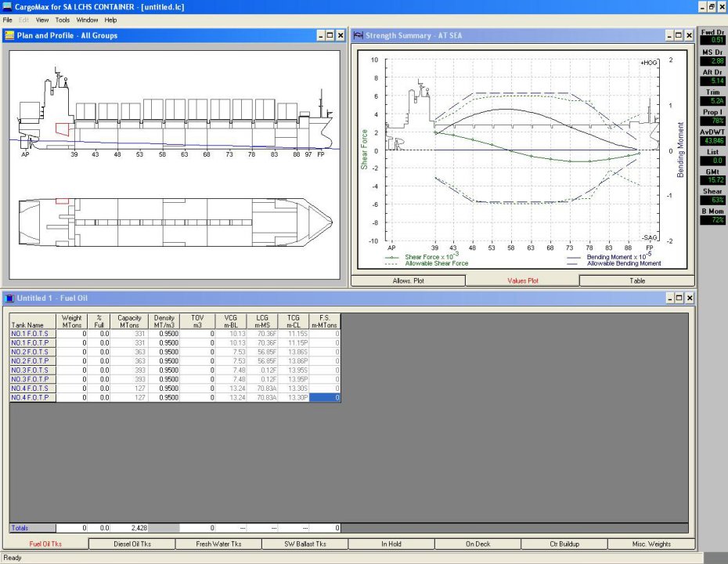This screenshot has width=728, height=564.
Task: Click the List readout value
Action: (712, 161)
